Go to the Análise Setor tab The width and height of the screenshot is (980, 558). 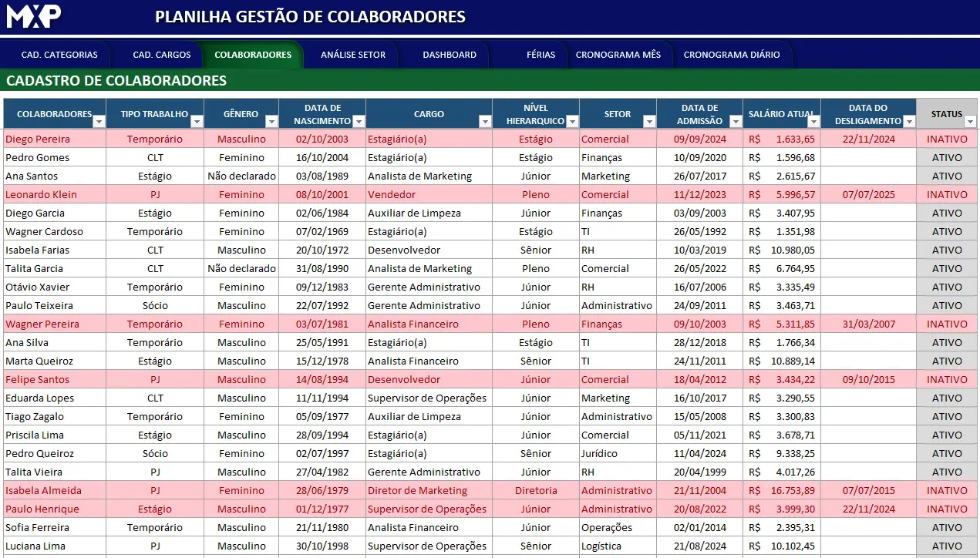[x=353, y=55]
